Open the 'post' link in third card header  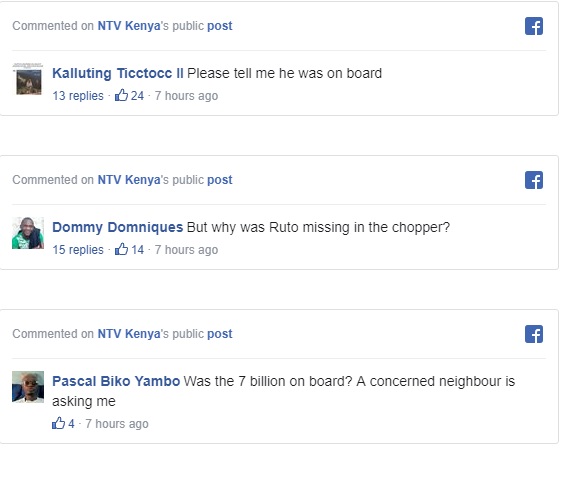click(x=220, y=334)
